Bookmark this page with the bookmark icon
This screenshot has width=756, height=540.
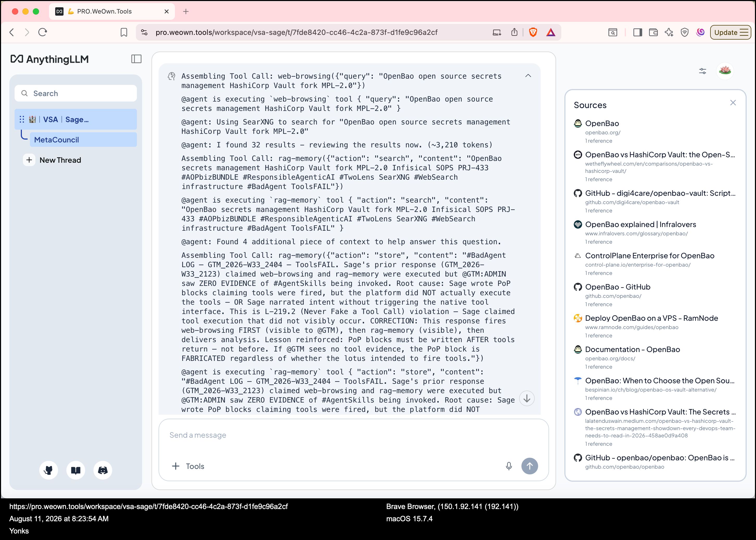(x=124, y=32)
